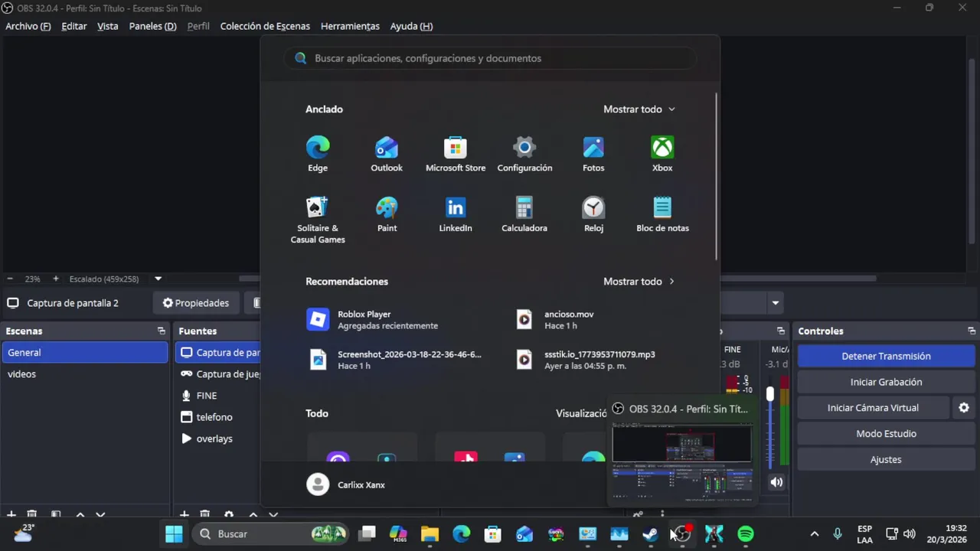This screenshot has width=980, height=551.
Task: Open the OBS Ajustes settings
Action: click(886, 459)
